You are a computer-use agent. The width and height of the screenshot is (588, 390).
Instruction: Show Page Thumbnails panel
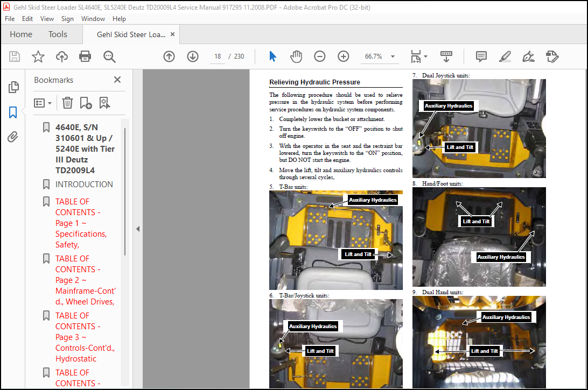pyautogui.click(x=13, y=87)
